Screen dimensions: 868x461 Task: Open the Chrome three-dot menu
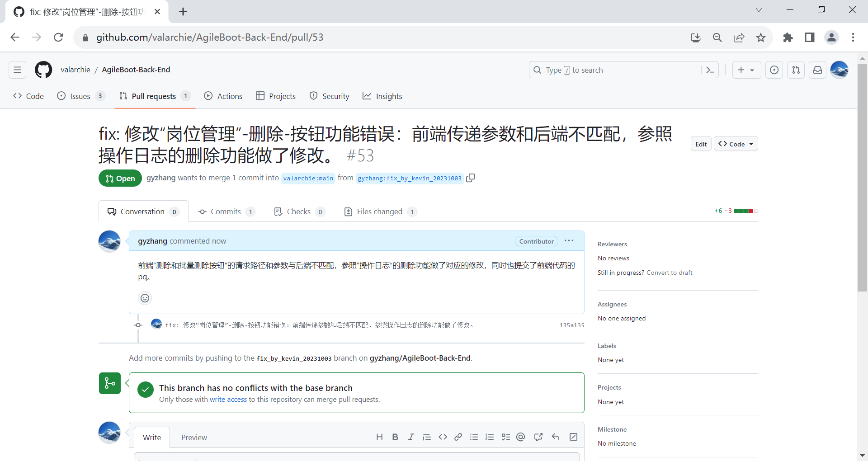pos(853,38)
